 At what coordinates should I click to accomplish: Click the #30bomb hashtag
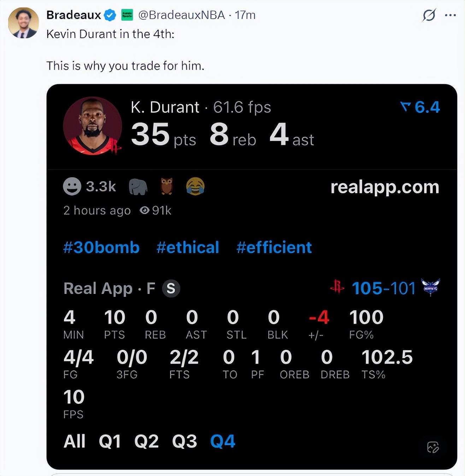click(101, 247)
